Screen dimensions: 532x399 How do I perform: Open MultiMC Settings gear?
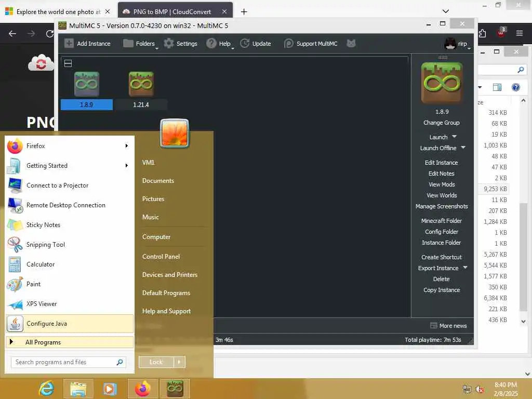(181, 44)
